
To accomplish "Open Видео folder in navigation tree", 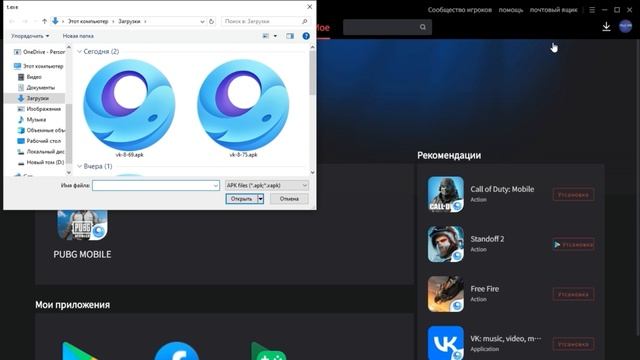I will (30, 77).
